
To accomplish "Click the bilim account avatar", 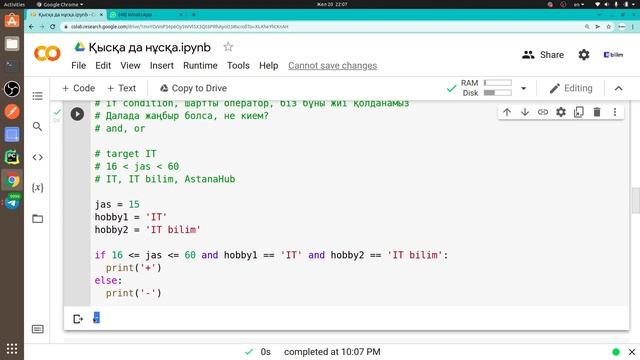I will point(613,55).
